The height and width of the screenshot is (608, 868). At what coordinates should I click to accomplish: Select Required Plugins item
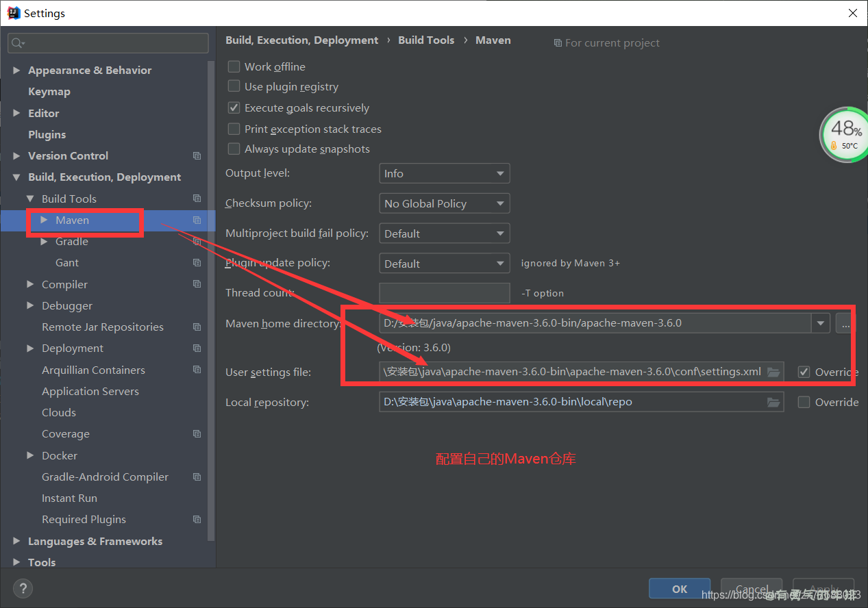84,520
